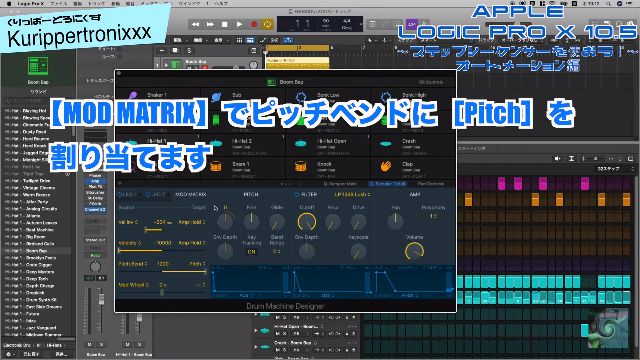Click the 4/4 time signature in the LCD
The image size is (640, 360).
(347, 22)
